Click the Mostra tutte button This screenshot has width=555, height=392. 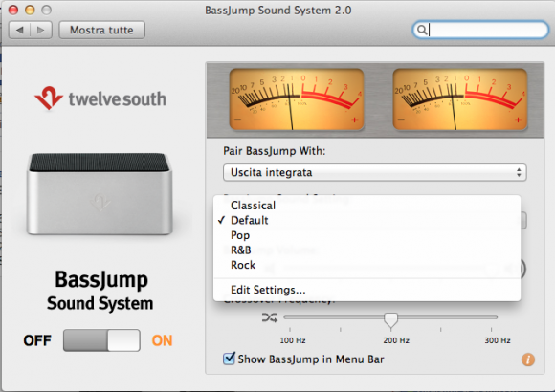[101, 30]
